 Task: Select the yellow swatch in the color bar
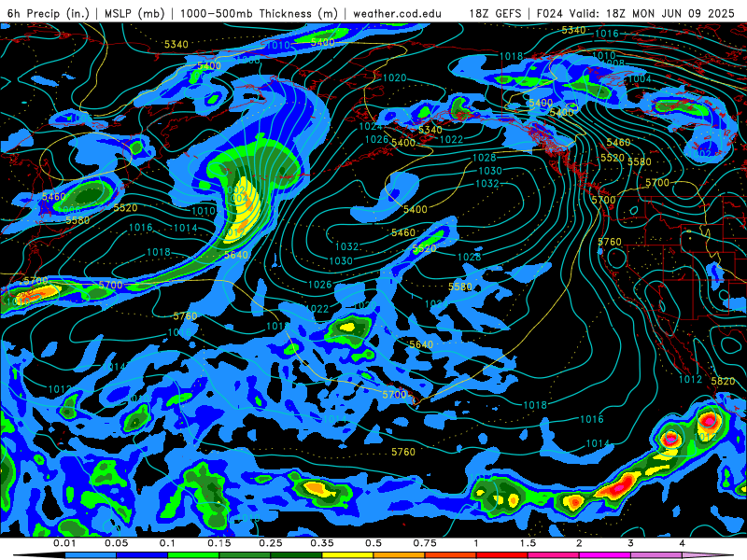347,555
